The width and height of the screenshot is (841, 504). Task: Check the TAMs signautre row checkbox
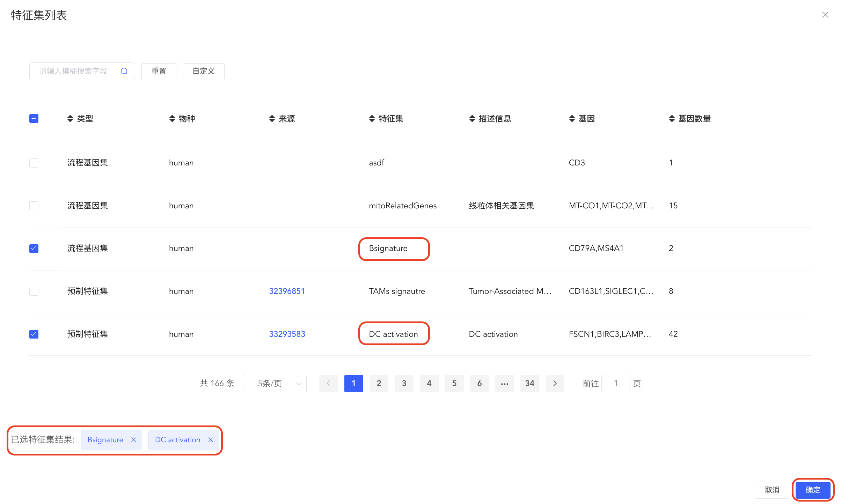tap(34, 291)
